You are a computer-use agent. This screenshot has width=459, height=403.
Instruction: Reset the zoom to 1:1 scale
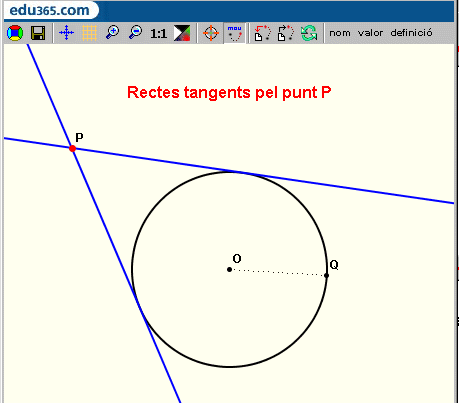point(158,33)
